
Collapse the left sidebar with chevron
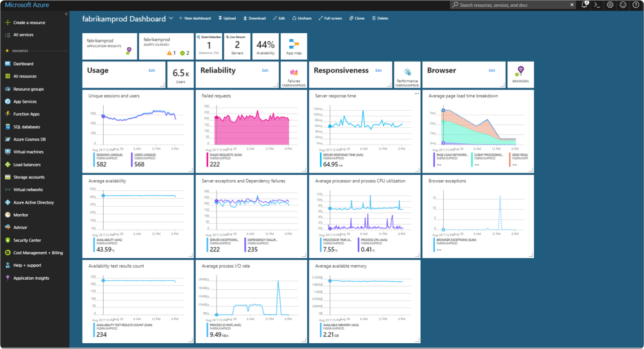pos(66,14)
